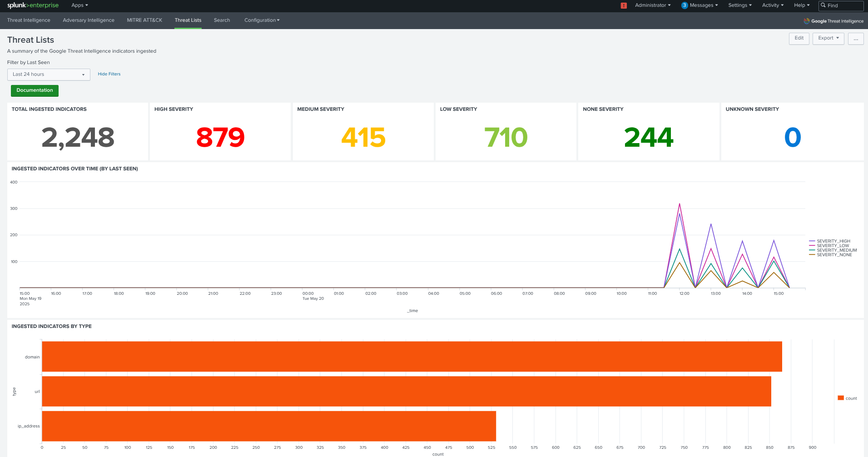Click the green Documentation button
Image resolution: width=868 pixels, height=457 pixels.
click(x=35, y=90)
